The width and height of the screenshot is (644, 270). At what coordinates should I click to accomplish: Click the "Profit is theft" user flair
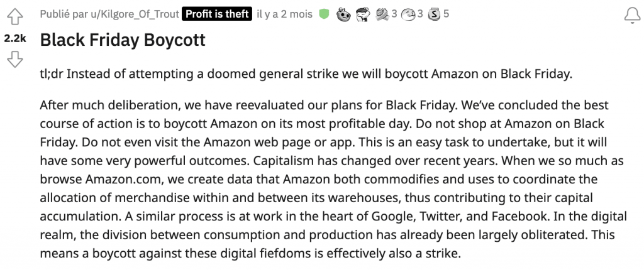(217, 14)
